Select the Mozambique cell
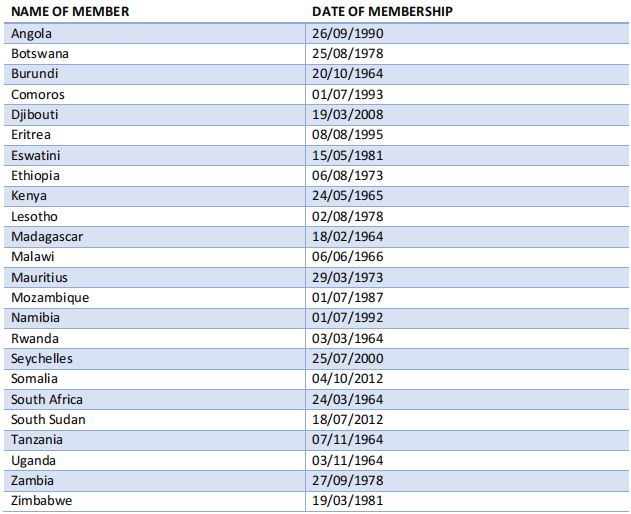This screenshot has width=631, height=514. (50, 298)
